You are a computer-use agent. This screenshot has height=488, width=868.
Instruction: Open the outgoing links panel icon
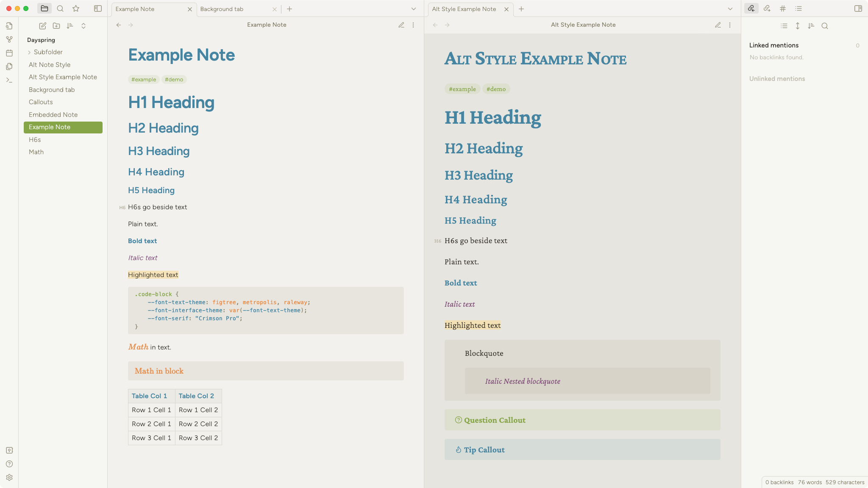pyautogui.click(x=767, y=8)
